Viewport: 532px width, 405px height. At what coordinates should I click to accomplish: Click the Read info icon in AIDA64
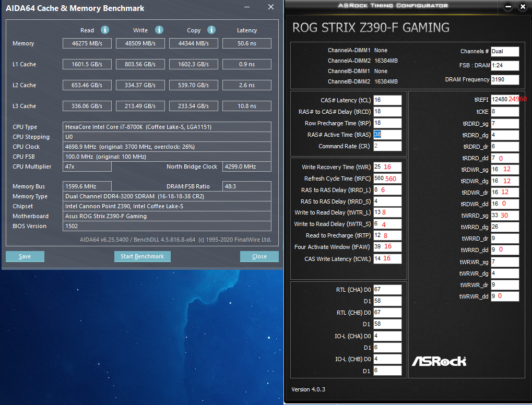(105, 30)
